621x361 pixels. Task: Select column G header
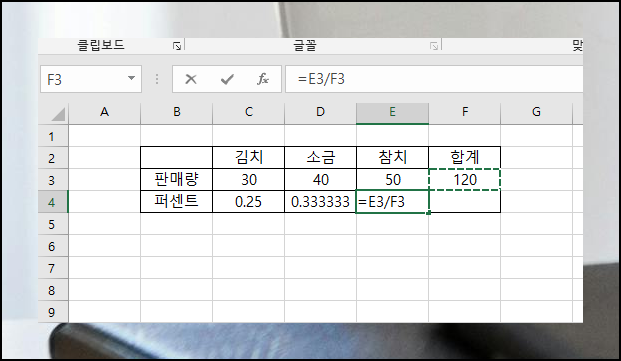[x=536, y=113]
